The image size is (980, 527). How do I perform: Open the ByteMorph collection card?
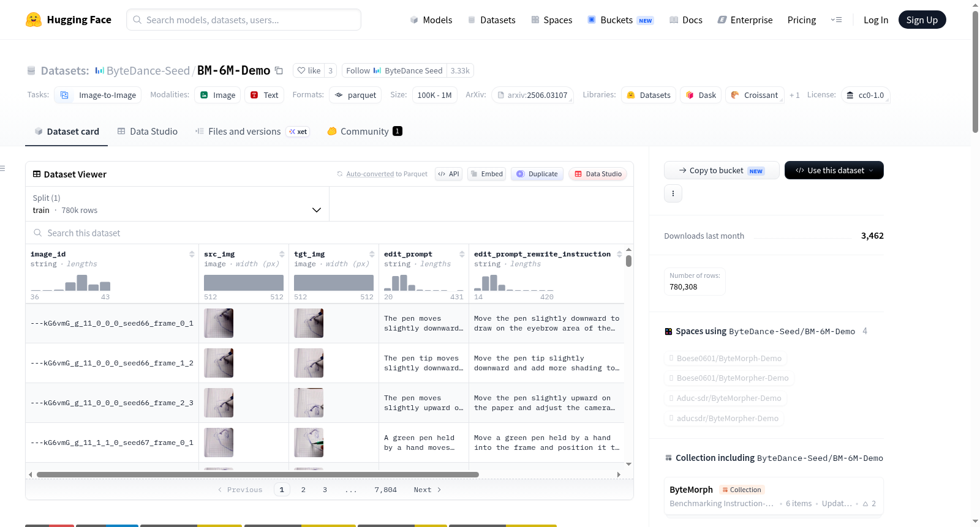[774, 496]
